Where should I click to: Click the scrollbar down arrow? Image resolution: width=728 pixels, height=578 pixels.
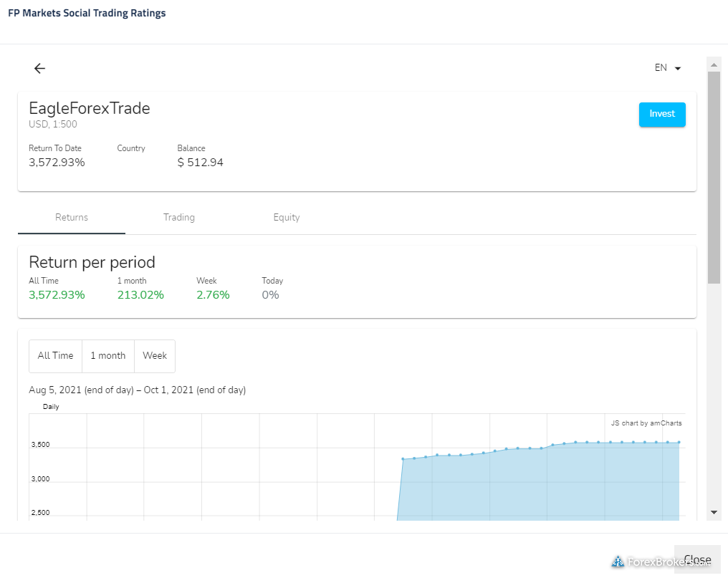714,512
